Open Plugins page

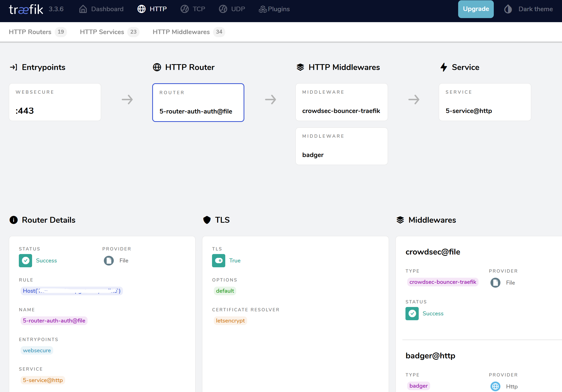point(274,9)
